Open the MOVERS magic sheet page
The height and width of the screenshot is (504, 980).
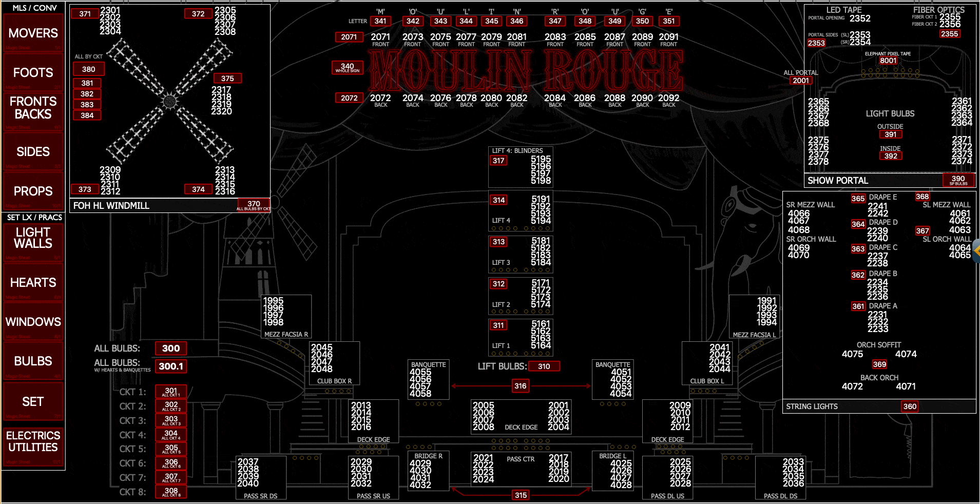pyautogui.click(x=33, y=33)
